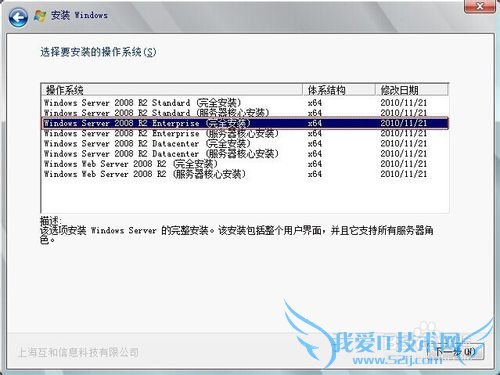Close the Windows setup dialog
Screen dimensions: 500x375
480,6
